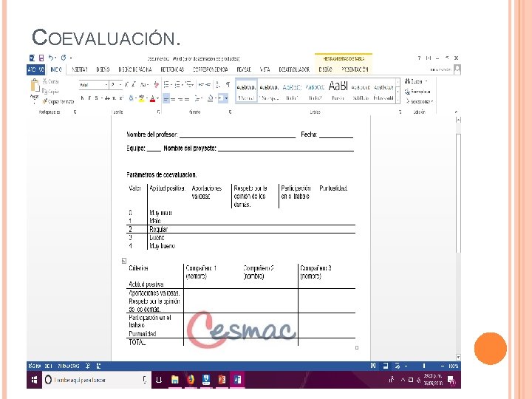The width and height of the screenshot is (532, 399).
Task: Toggle bold formatting
Action: coord(83,98)
